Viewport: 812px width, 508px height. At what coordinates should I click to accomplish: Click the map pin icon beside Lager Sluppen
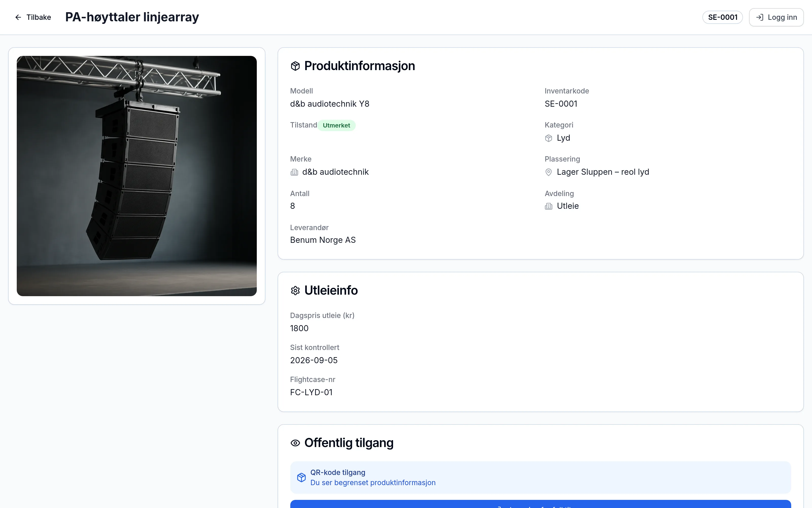pyautogui.click(x=549, y=172)
